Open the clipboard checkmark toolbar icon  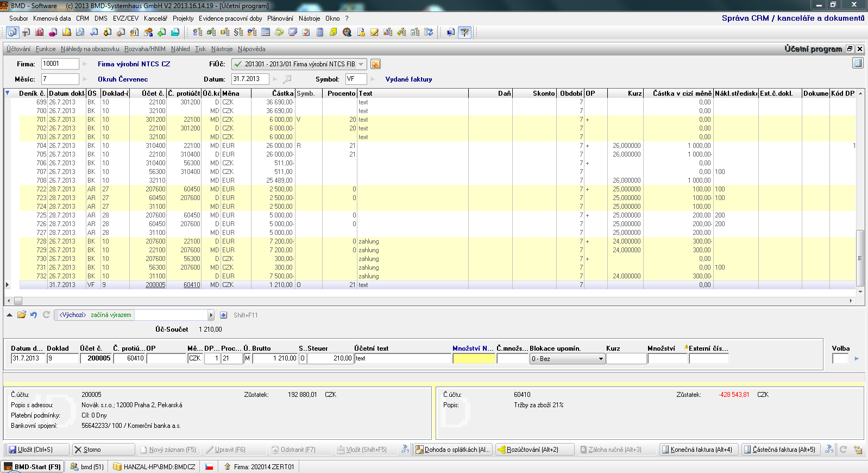[306, 32]
